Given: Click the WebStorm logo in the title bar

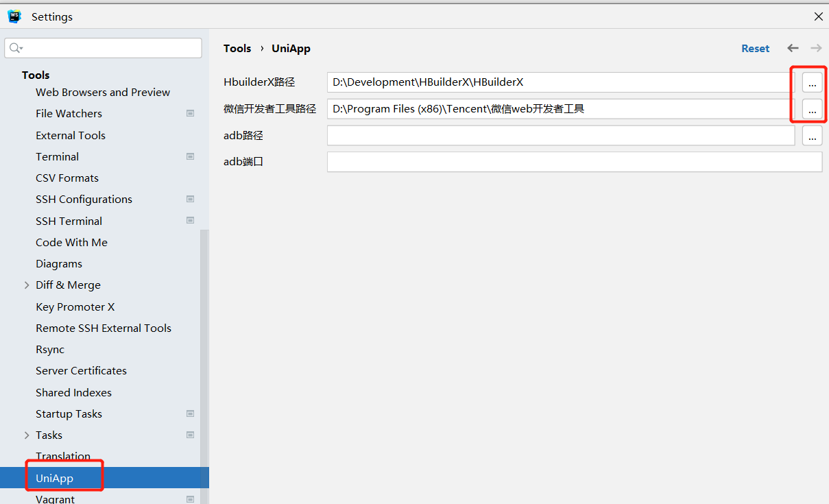Looking at the screenshot, I should click(14, 16).
